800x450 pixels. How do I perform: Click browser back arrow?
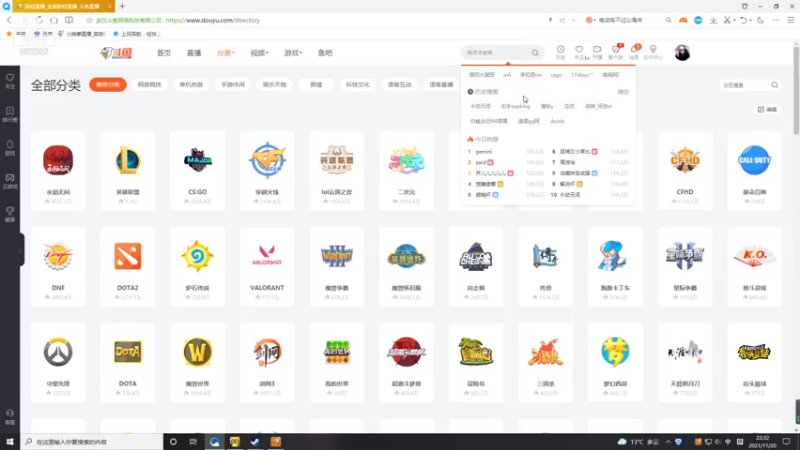coord(9,20)
